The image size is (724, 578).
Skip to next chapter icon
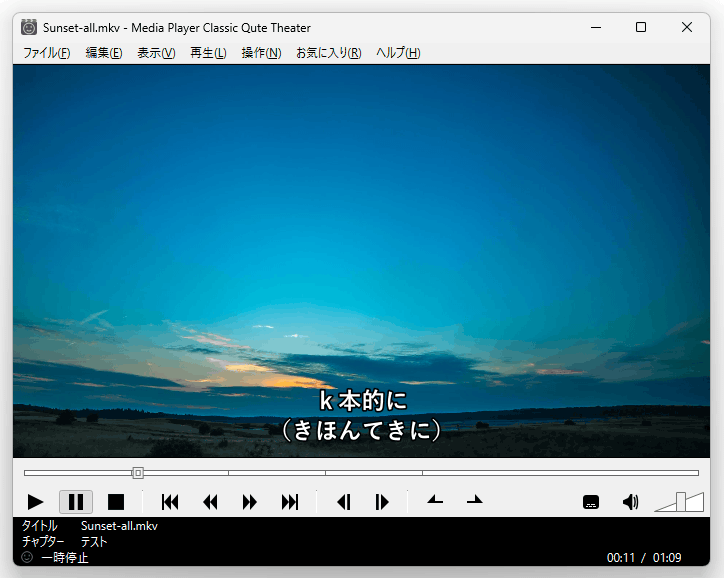click(x=290, y=502)
